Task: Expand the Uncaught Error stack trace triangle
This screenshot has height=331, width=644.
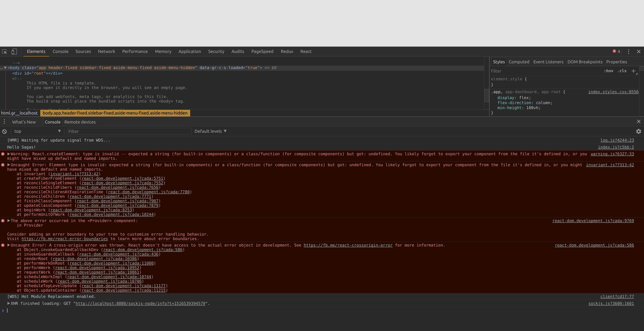Action: click(x=9, y=165)
